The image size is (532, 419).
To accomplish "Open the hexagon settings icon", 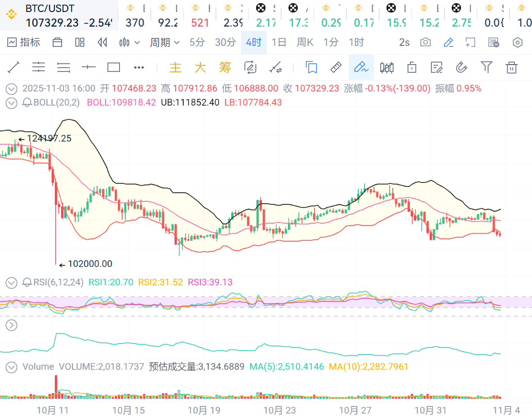I will coord(517,42).
